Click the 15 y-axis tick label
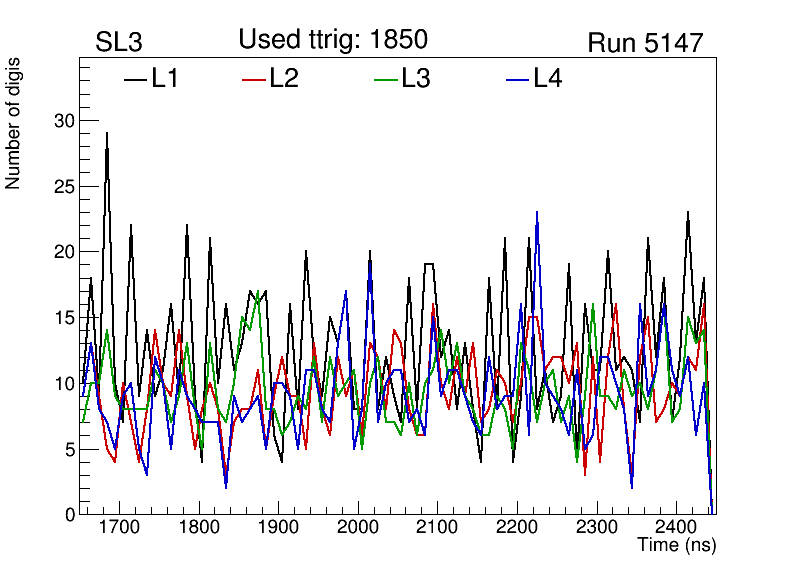This screenshot has height=572, width=796. [64, 318]
